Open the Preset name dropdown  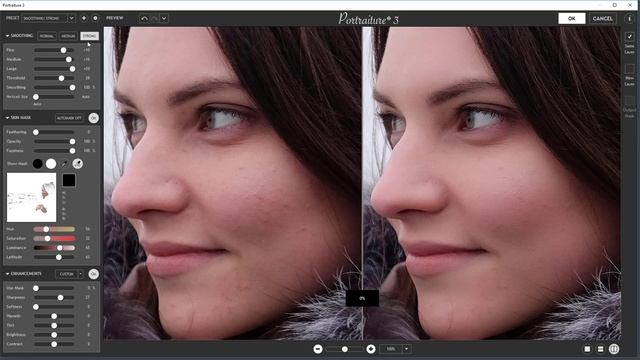[x=49, y=18]
